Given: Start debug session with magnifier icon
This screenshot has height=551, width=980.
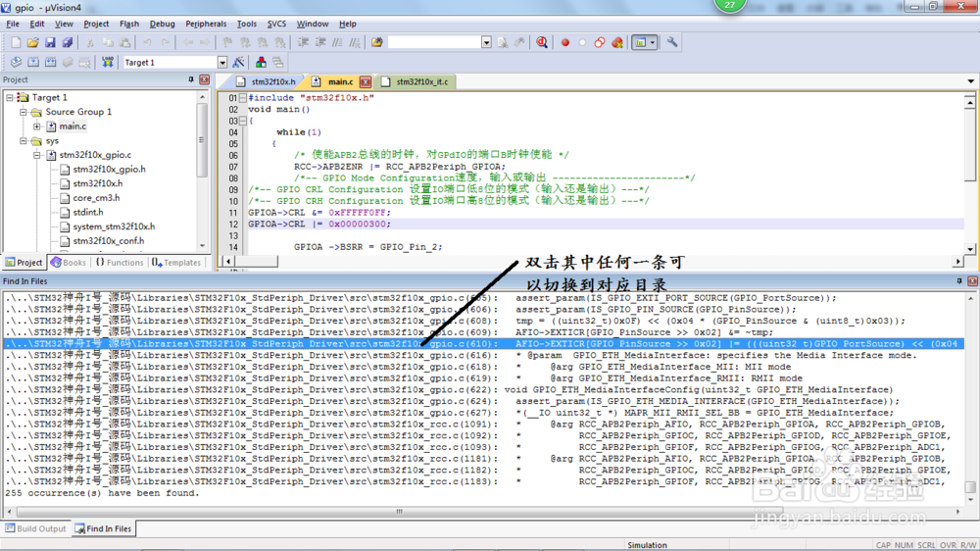Looking at the screenshot, I should pos(542,42).
